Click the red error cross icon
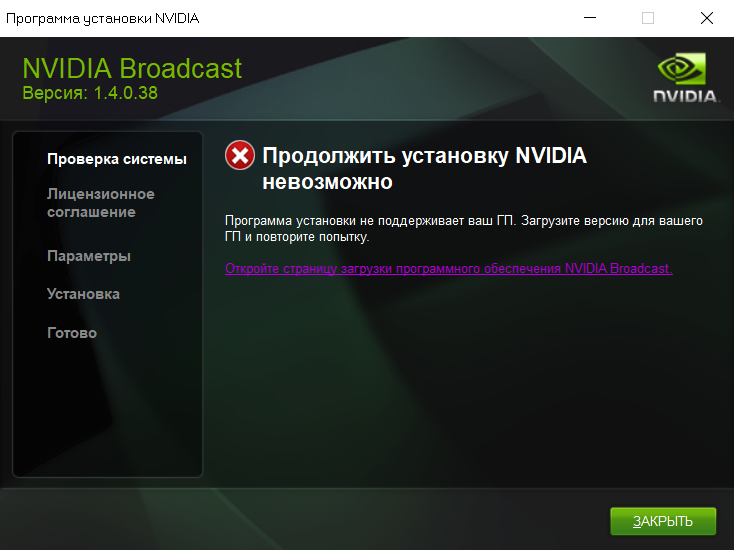The image size is (734, 550). [x=240, y=155]
